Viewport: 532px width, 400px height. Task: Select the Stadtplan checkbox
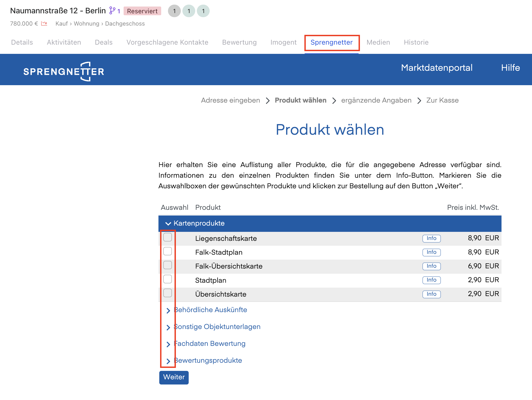coord(167,279)
